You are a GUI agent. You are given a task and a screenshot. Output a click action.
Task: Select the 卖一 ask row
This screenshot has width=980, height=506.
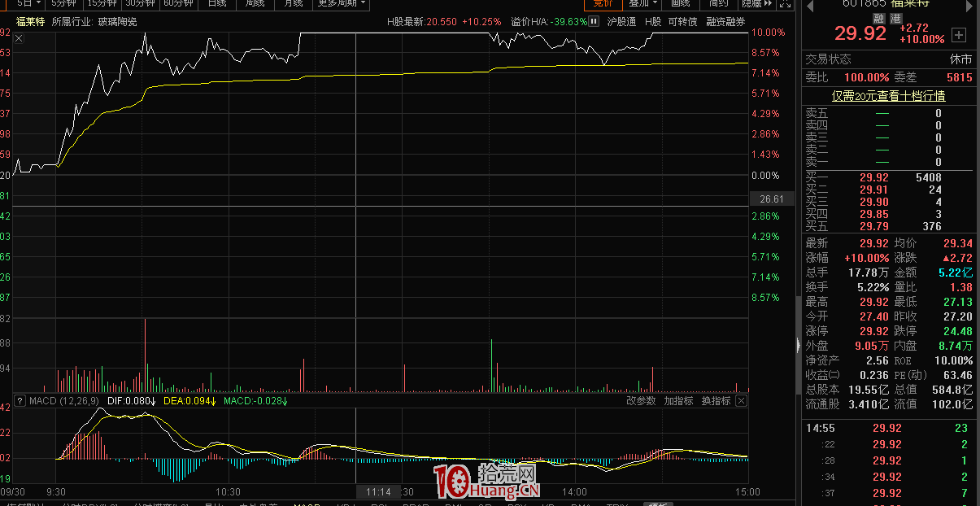(x=890, y=162)
